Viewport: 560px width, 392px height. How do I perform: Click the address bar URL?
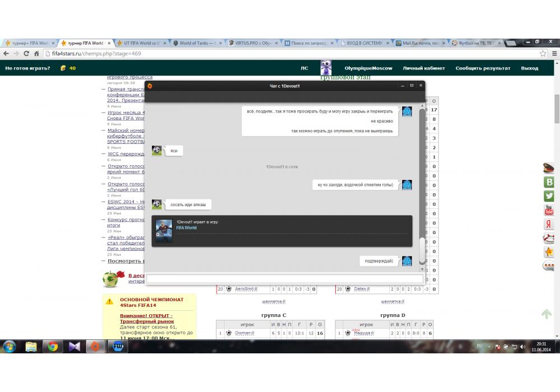click(x=96, y=54)
